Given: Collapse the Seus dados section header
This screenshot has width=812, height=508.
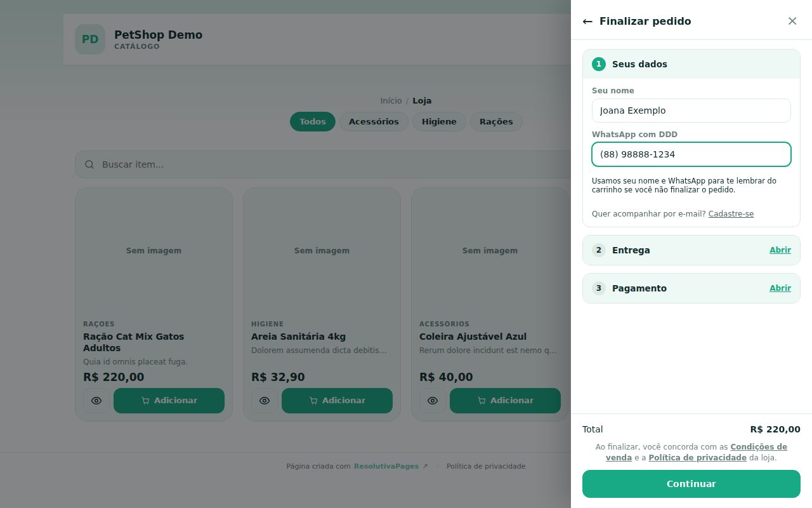Looking at the screenshot, I should pos(691,64).
